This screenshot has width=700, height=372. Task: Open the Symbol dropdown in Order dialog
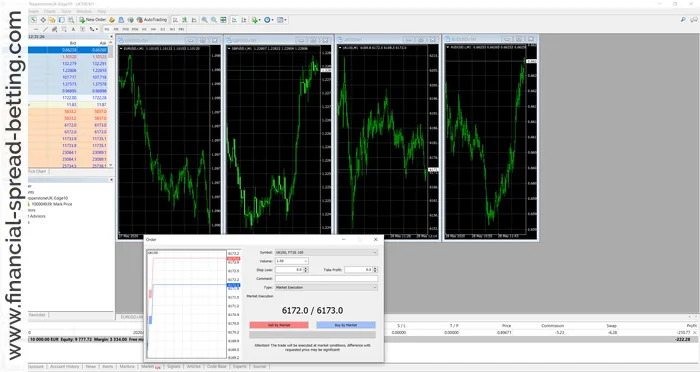[x=326, y=252]
